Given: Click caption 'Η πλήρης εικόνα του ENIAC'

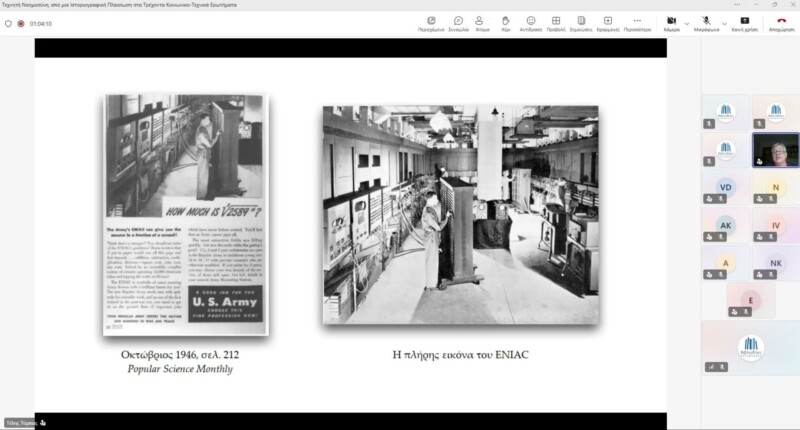Looking at the screenshot, I should click(461, 355).
